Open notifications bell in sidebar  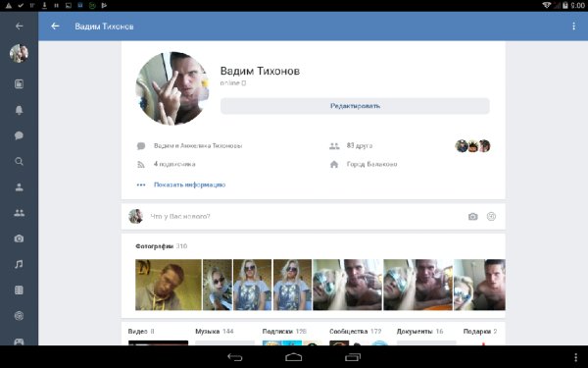point(19,110)
